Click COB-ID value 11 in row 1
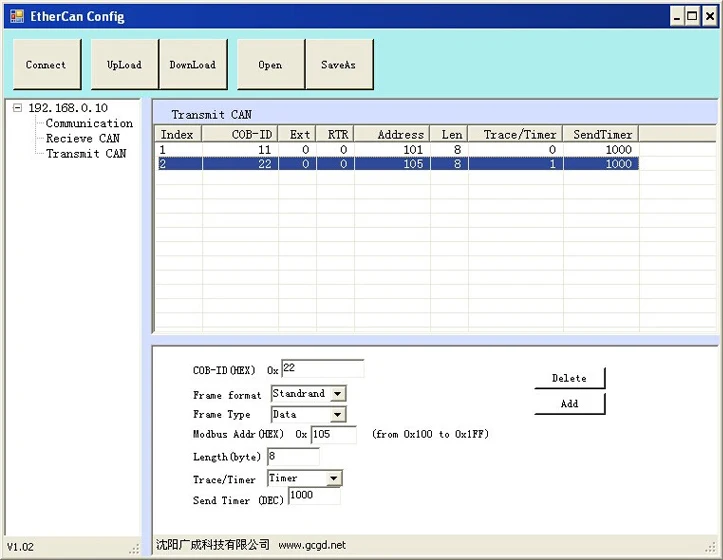 [264, 149]
